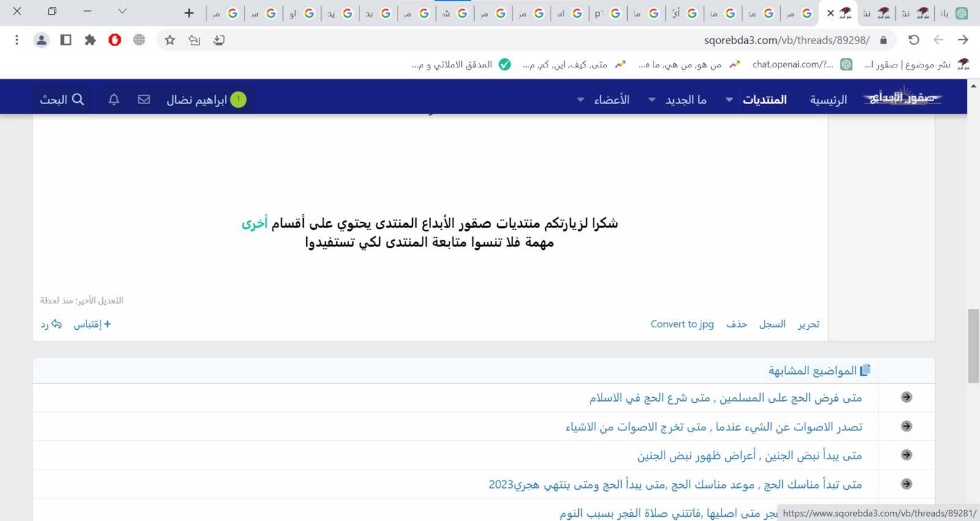This screenshot has width=980, height=521.
Task: Open the notifications bell in forum navbar
Action: (x=114, y=99)
